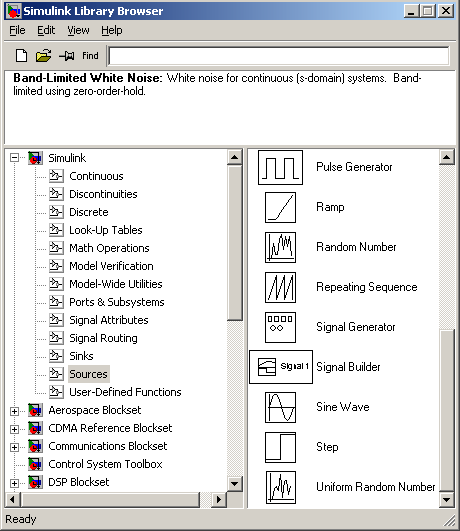Image resolution: width=460 pixels, height=531 pixels.
Task: Select the Random Number block icon
Action: tap(280, 247)
